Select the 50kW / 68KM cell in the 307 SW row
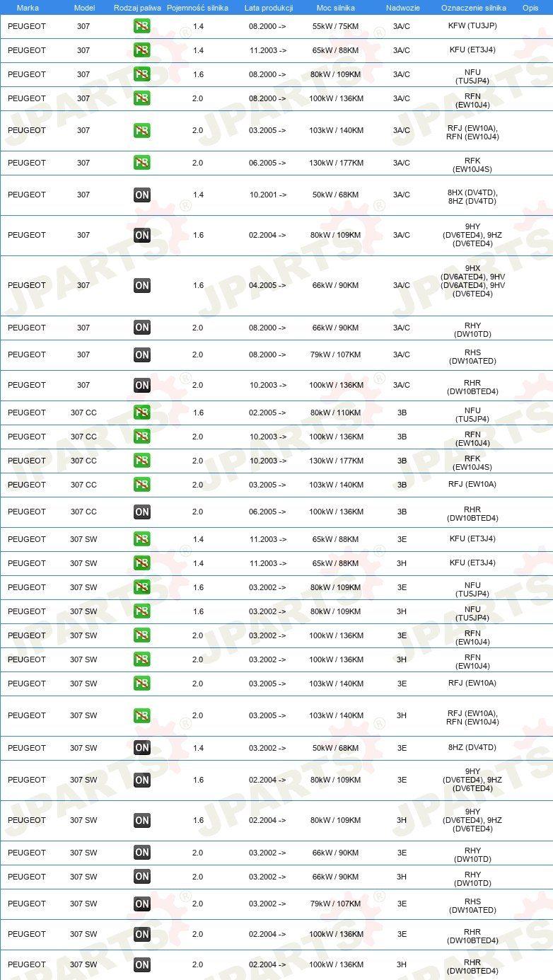 click(x=336, y=748)
